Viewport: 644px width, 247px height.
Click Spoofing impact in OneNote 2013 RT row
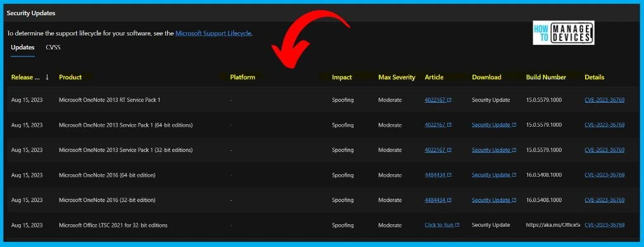point(343,100)
